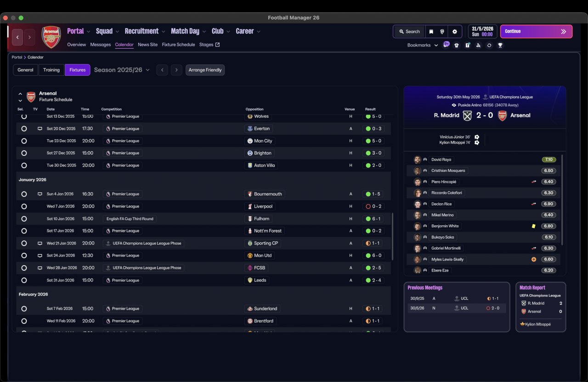
Task: Go forward with the right arrow button
Action: [x=29, y=37]
